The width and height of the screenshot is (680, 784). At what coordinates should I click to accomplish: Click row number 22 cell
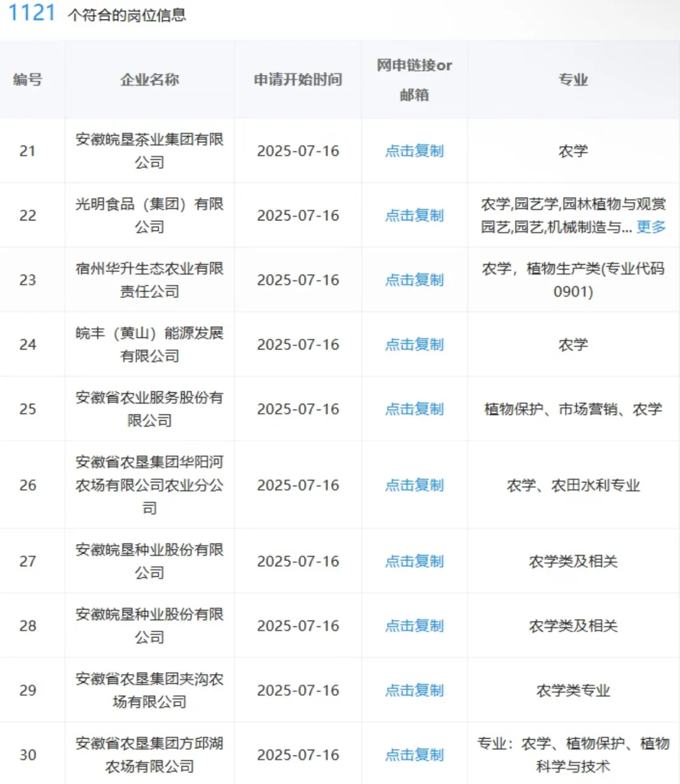coord(28,215)
